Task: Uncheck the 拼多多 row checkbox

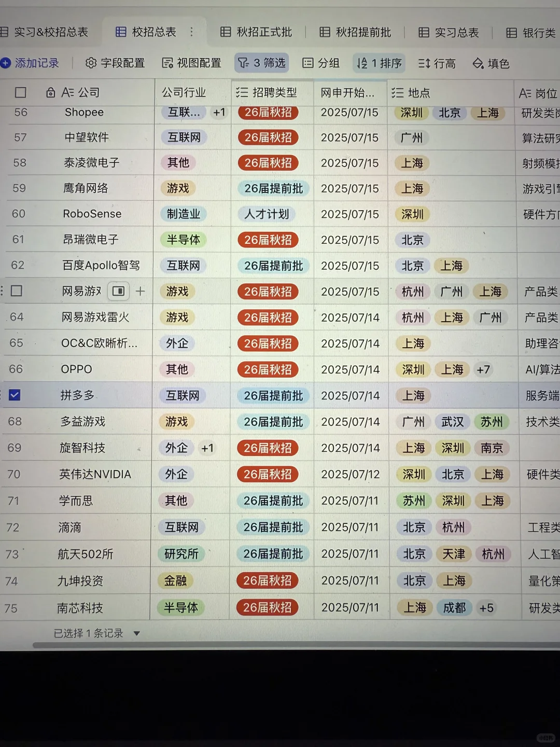Action: tap(15, 395)
